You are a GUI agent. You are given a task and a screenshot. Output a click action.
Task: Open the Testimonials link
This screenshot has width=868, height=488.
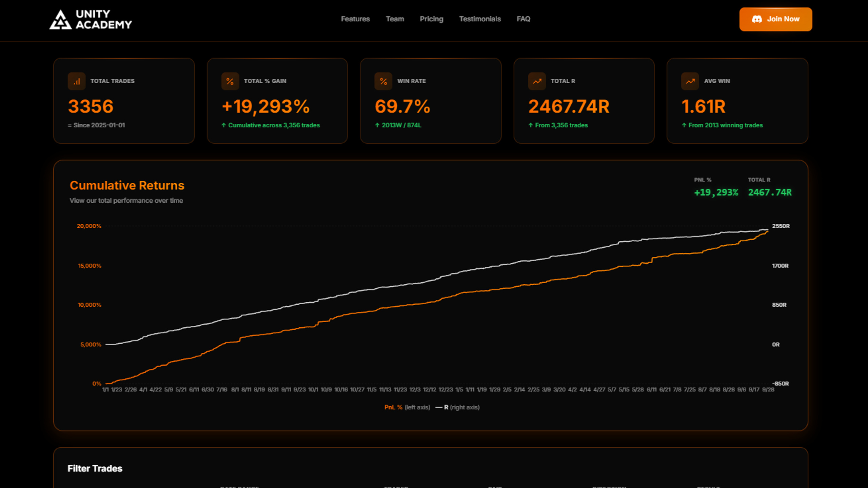[480, 19]
